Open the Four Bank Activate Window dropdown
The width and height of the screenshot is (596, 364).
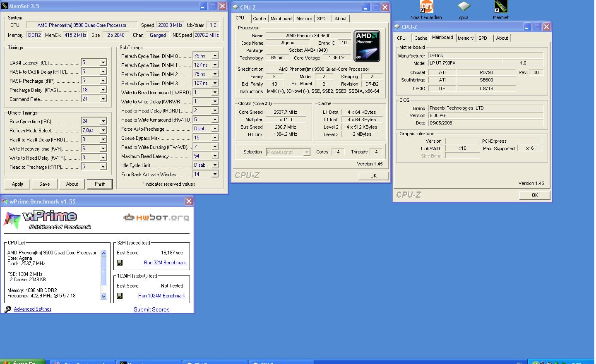coord(215,174)
